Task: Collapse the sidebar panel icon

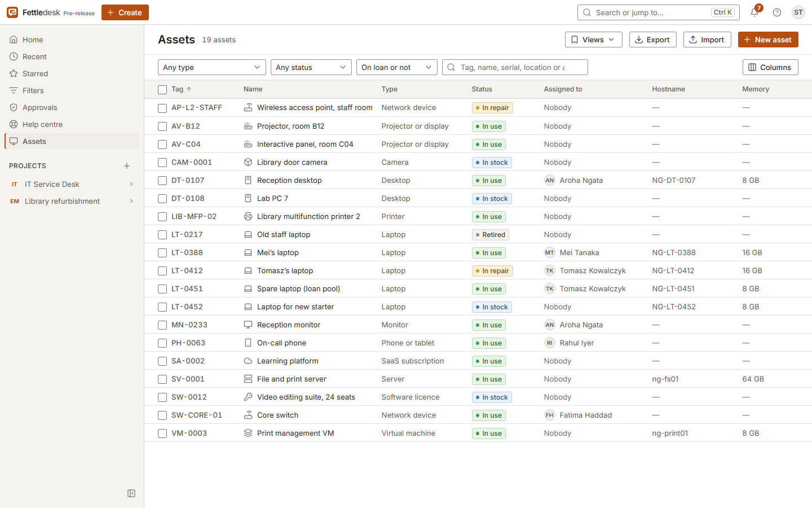Action: click(131, 493)
